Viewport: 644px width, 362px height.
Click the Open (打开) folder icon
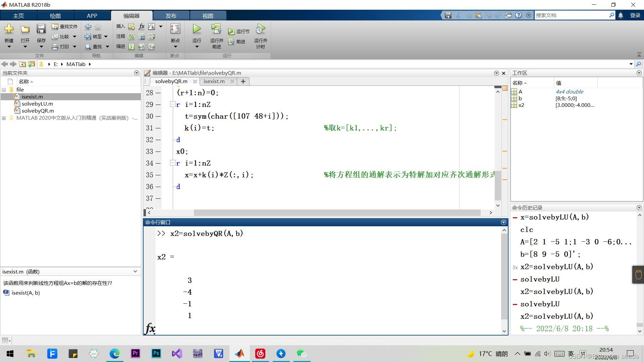point(25,29)
